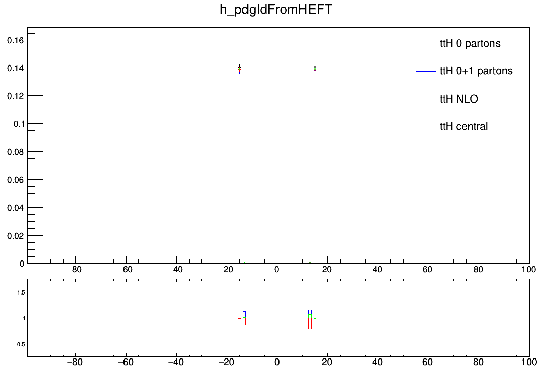This screenshot has width=557, height=392.
Task: Click the 1 label on the ratio panel y-axis
Action: click(x=24, y=318)
